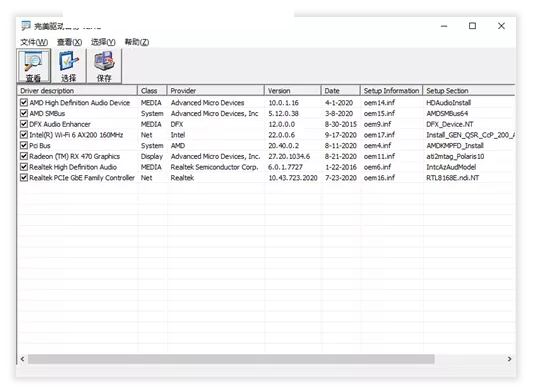Click setup section 'IntcAzAudModel'
The height and width of the screenshot is (388, 534).
click(451, 167)
